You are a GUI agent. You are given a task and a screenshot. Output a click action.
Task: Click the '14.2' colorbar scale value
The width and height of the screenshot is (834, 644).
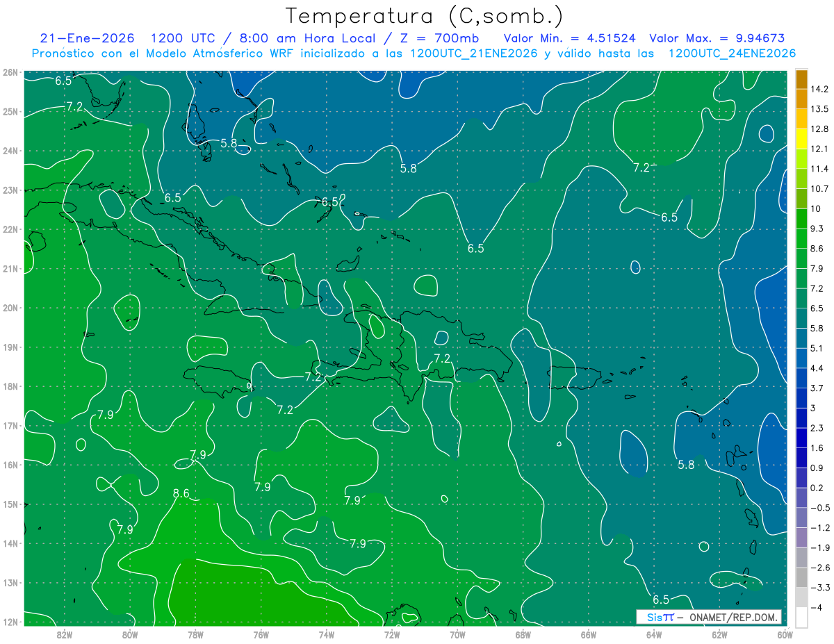pos(820,89)
